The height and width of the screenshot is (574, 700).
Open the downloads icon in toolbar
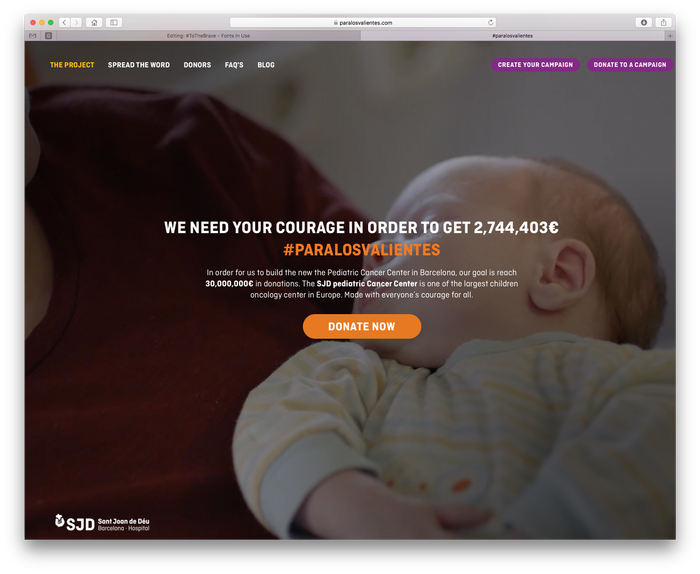click(643, 22)
